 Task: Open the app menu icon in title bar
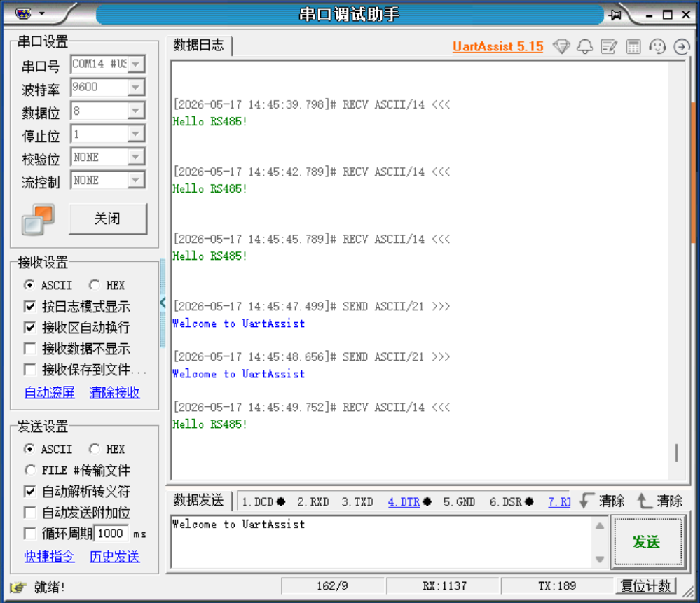click(x=23, y=13)
